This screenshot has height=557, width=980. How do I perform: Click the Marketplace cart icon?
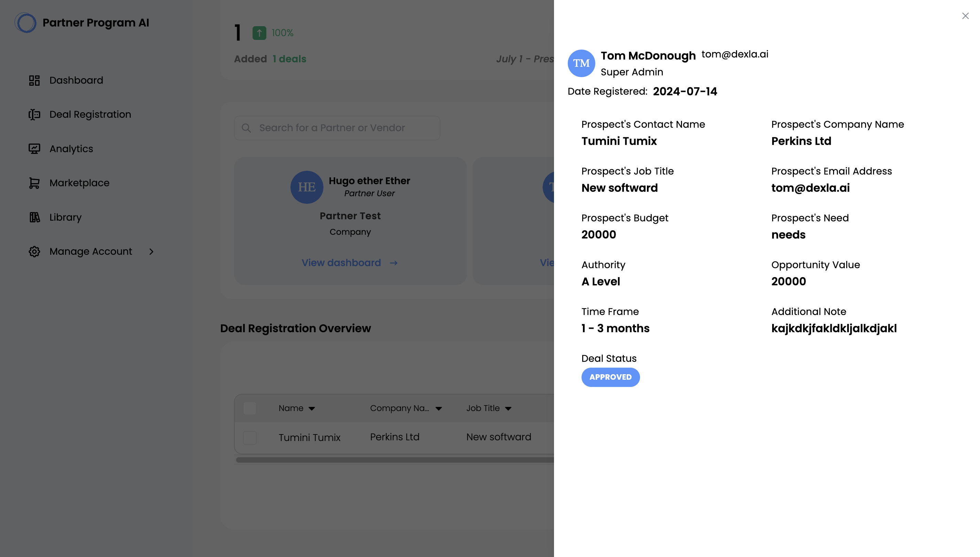coord(34,183)
